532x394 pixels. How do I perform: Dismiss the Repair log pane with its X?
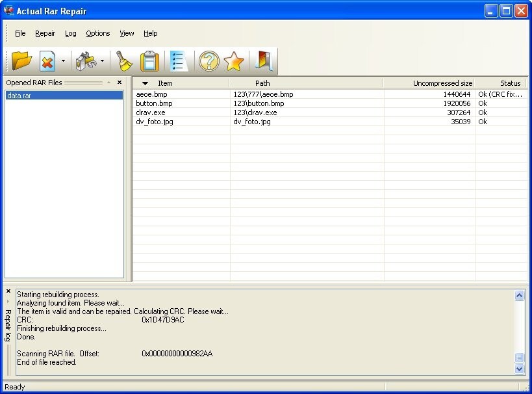8,291
